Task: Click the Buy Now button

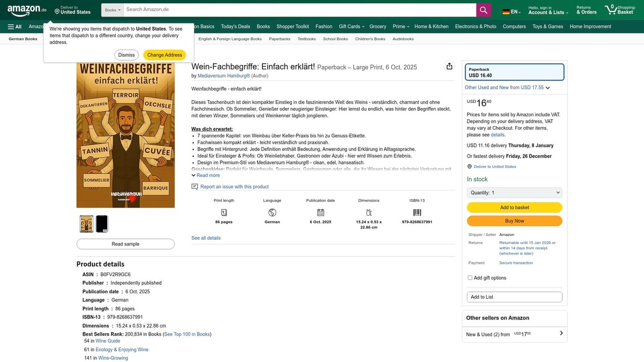Action: [514, 220]
